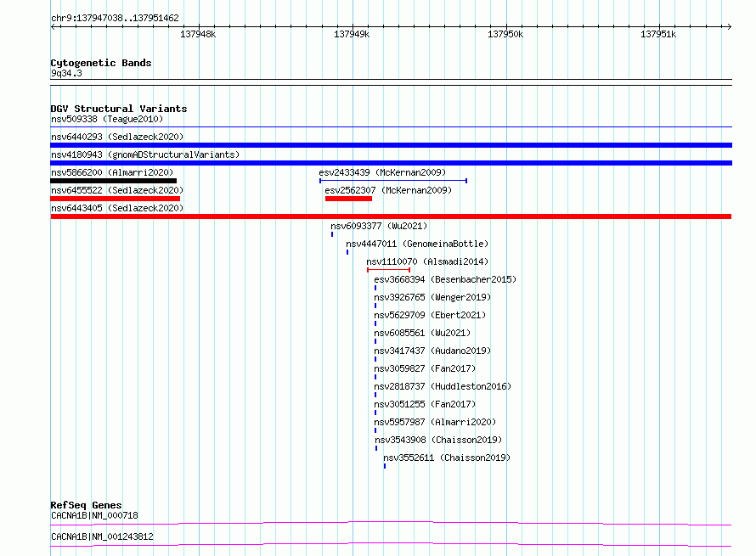This screenshot has width=756, height=556.
Task: Click the nsv509338 (Teague2010) variant label
Action: 107,119
